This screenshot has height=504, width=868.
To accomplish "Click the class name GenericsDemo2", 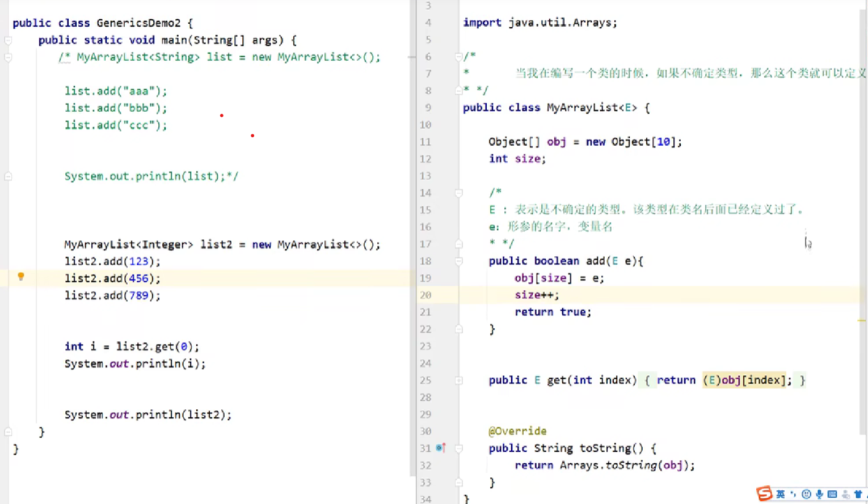I will coord(138,23).
